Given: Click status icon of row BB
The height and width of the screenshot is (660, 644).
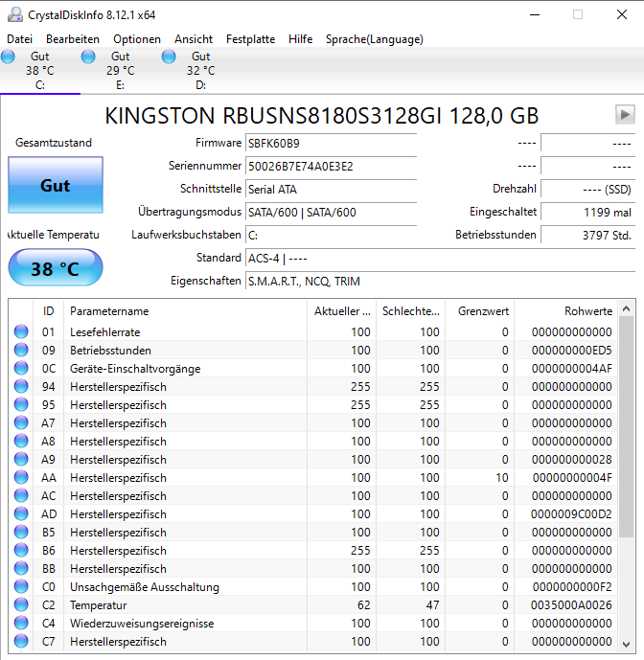Looking at the screenshot, I should pyautogui.click(x=21, y=568).
